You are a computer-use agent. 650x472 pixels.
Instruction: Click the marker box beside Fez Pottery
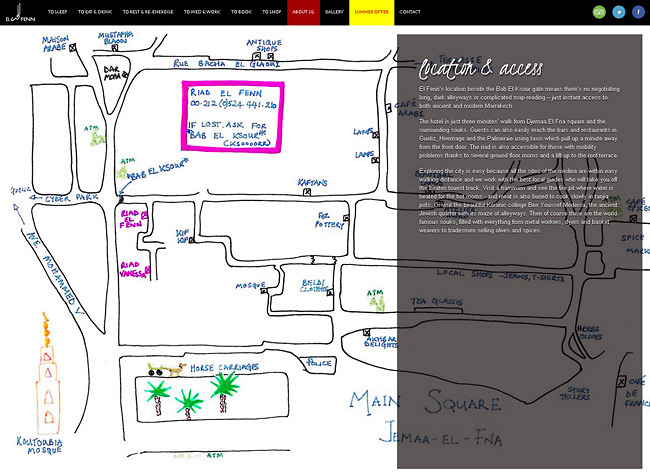(x=346, y=218)
